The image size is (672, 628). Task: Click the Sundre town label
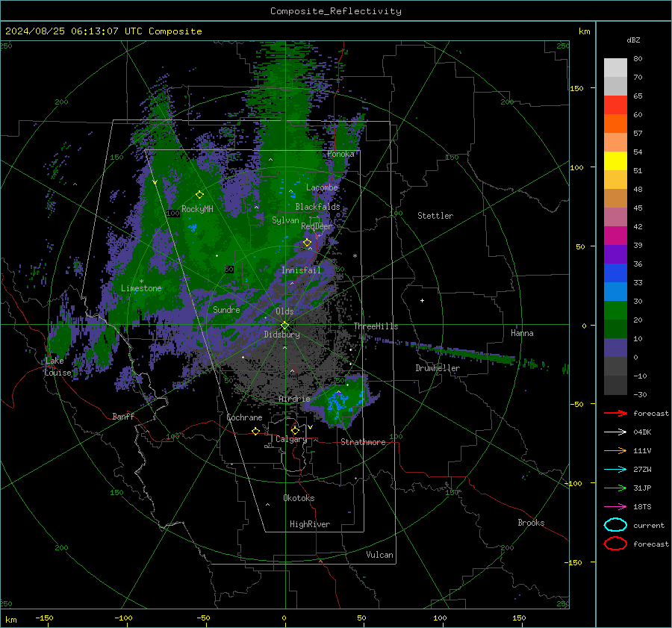coord(226,309)
